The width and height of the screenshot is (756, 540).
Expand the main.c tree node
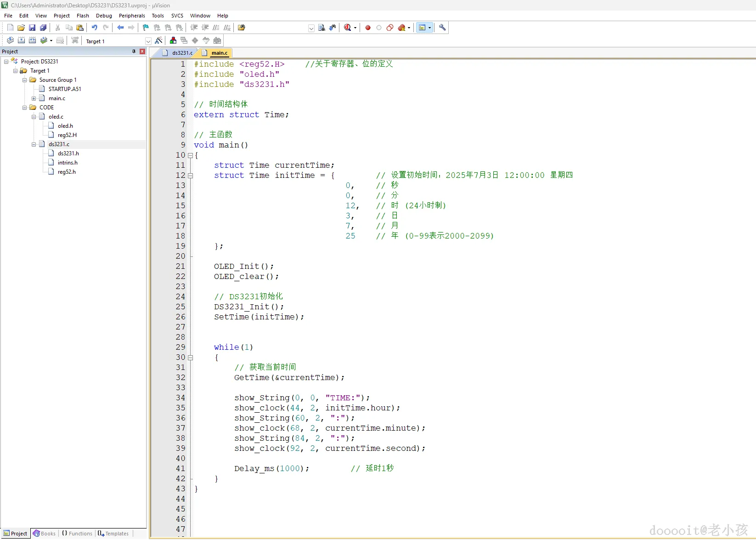[x=34, y=98]
